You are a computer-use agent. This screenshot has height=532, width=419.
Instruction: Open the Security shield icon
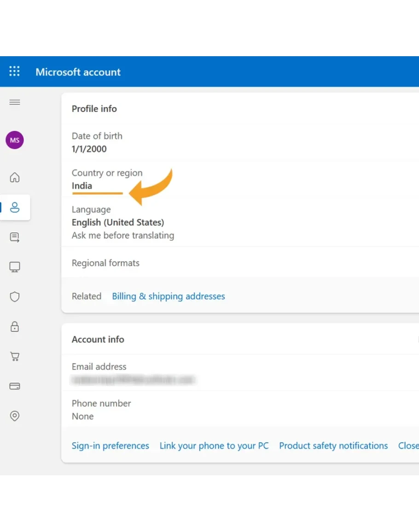(x=15, y=297)
